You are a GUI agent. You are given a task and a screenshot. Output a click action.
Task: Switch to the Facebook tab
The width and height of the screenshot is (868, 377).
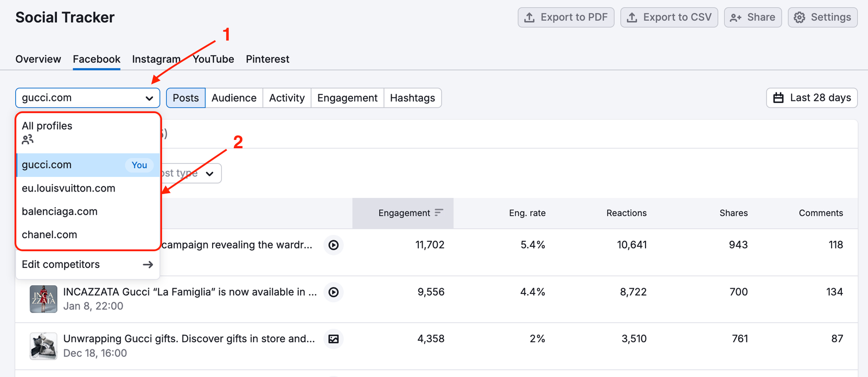97,59
